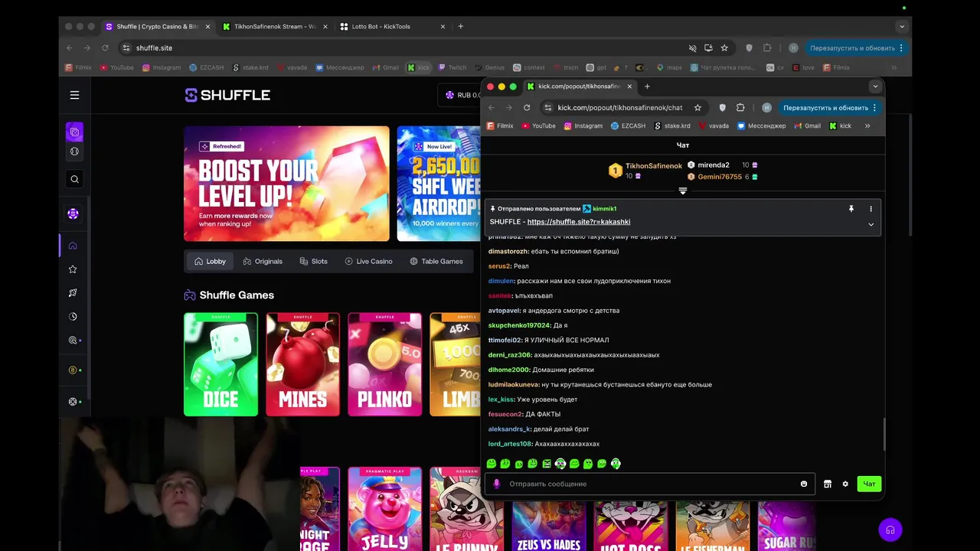Insert the first green Kick emote
The image size is (980, 551).
coord(492,464)
